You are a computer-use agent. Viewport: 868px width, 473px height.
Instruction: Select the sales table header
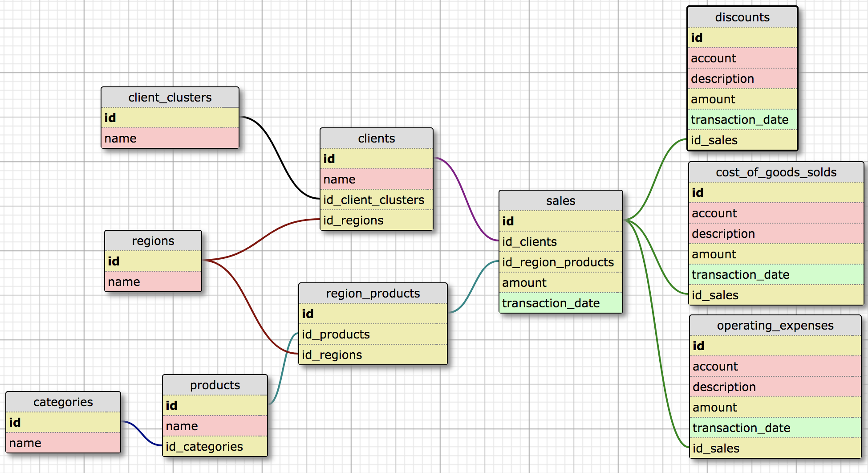pyautogui.click(x=560, y=200)
